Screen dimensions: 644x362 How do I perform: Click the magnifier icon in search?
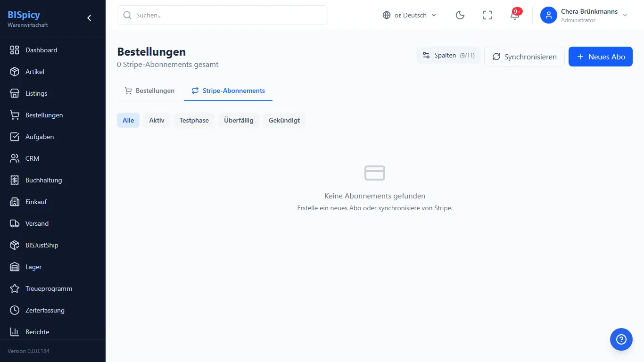pos(127,15)
